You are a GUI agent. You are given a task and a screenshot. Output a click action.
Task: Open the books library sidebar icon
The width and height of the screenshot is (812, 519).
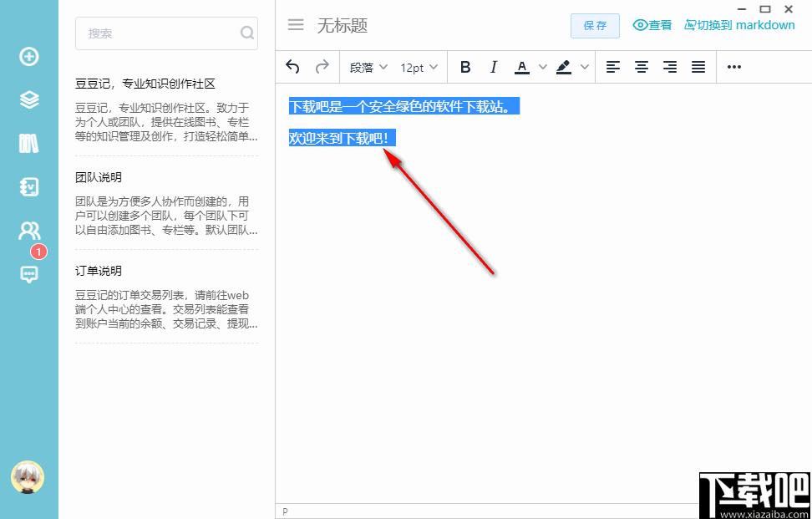click(29, 143)
